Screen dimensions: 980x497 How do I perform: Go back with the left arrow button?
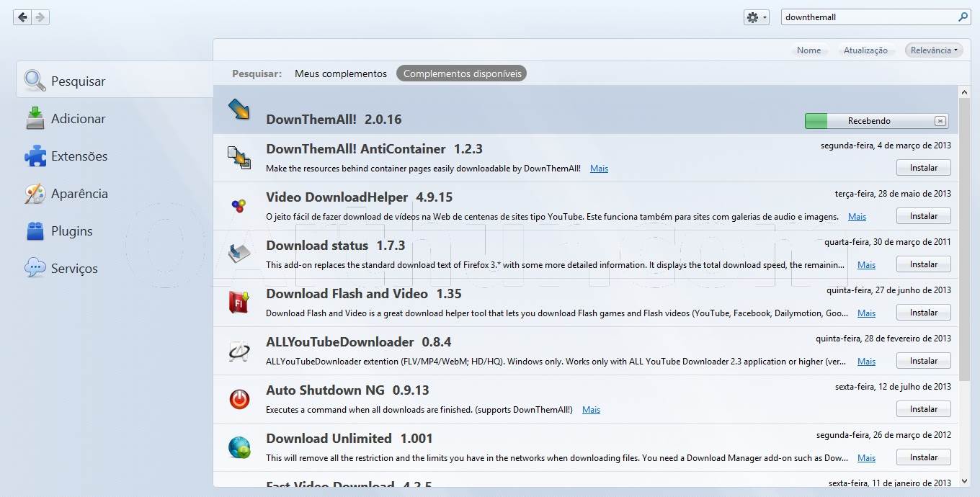click(23, 17)
